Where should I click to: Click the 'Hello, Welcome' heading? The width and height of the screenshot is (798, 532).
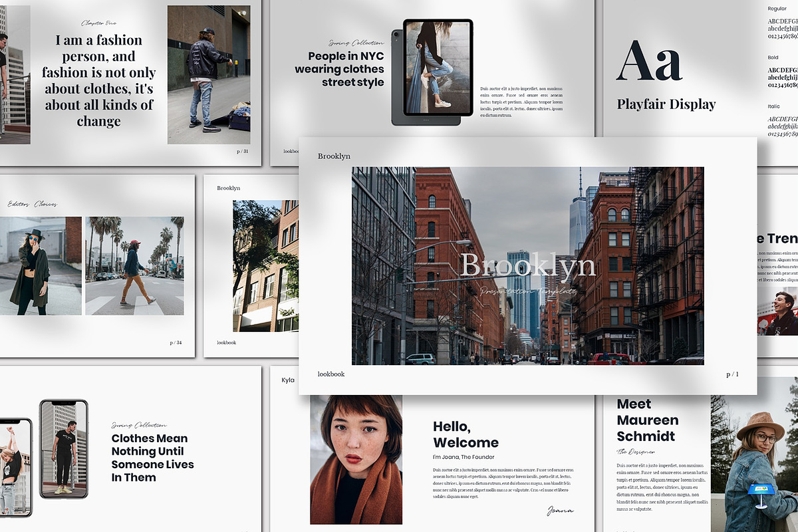[x=465, y=434]
